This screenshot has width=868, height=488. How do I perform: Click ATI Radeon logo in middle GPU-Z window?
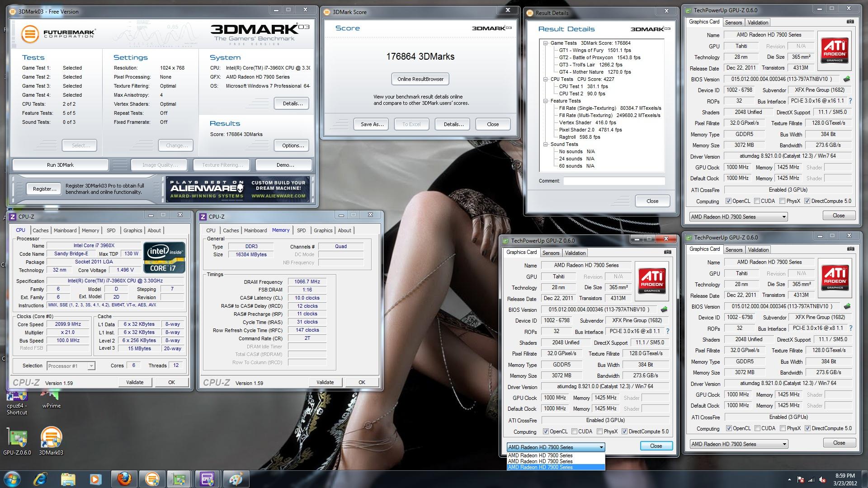pyautogui.click(x=651, y=280)
